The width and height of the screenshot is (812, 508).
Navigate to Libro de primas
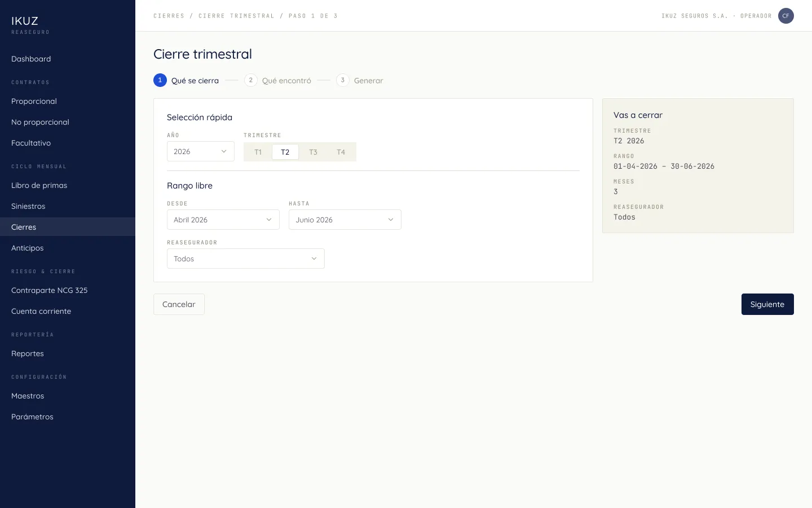click(68, 185)
